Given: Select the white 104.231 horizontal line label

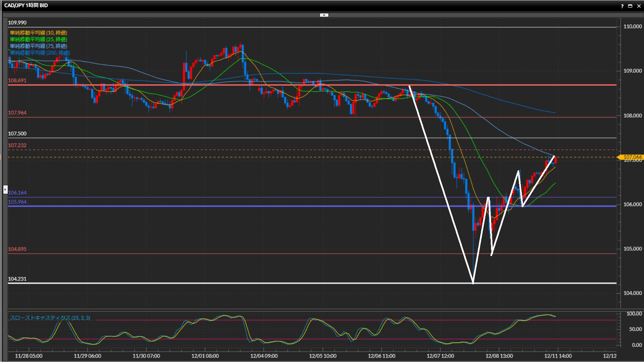Looking at the screenshot, I should tap(17, 279).
